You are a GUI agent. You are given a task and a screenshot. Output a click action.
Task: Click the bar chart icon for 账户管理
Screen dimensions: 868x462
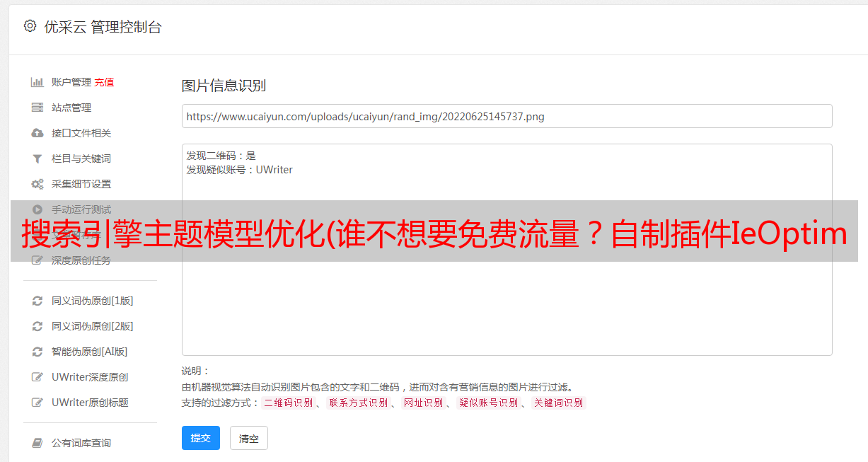pos(37,82)
